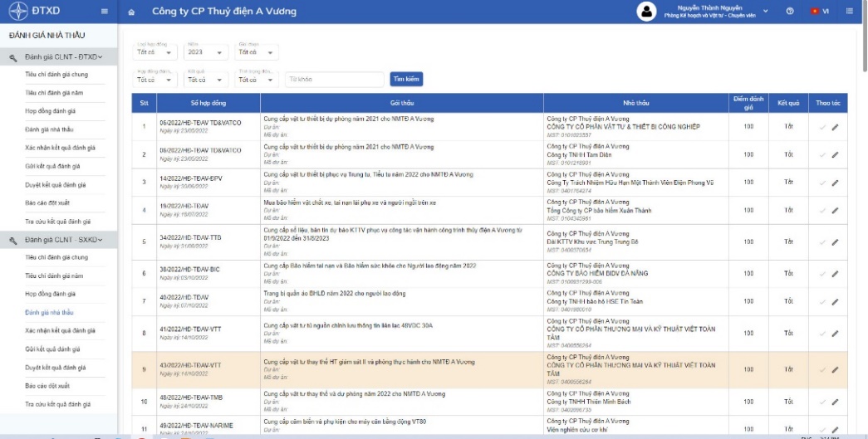Collapse the Đánh giá CLNT - ĐTXD section
This screenshot has width=868, height=439.
[x=101, y=57]
